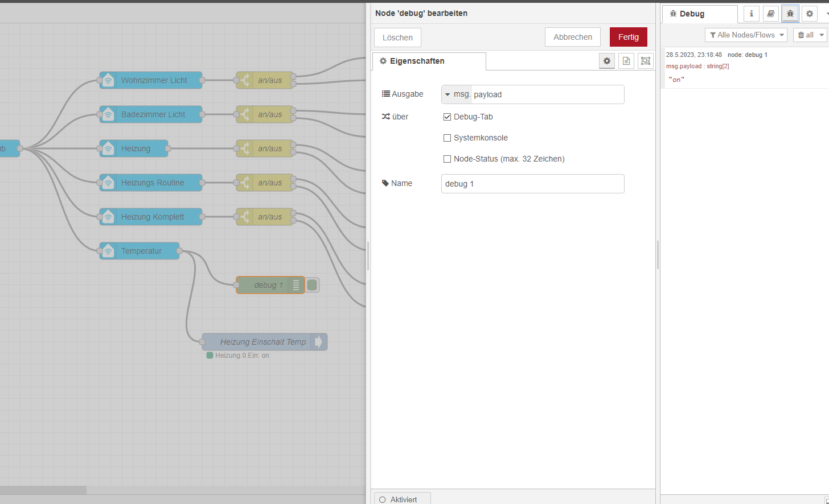Show node properties gear icon in editor
The image size is (829, 504).
coord(607,61)
